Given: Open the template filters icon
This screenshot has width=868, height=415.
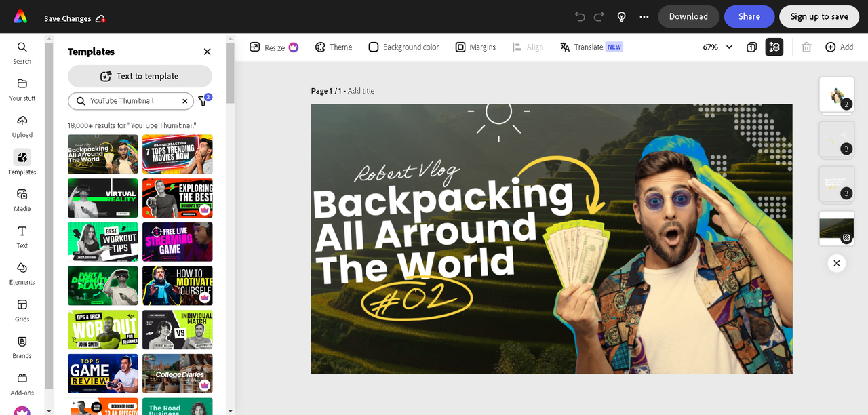Looking at the screenshot, I should tap(203, 101).
